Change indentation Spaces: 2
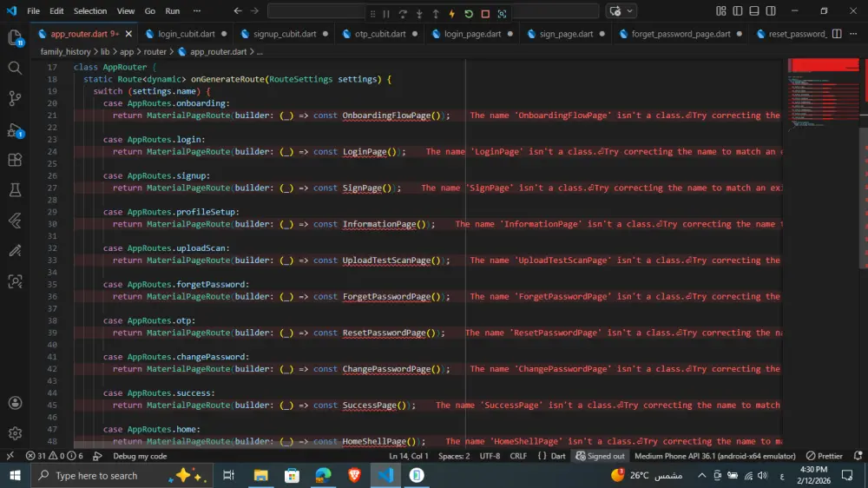868x488 pixels. click(x=454, y=456)
